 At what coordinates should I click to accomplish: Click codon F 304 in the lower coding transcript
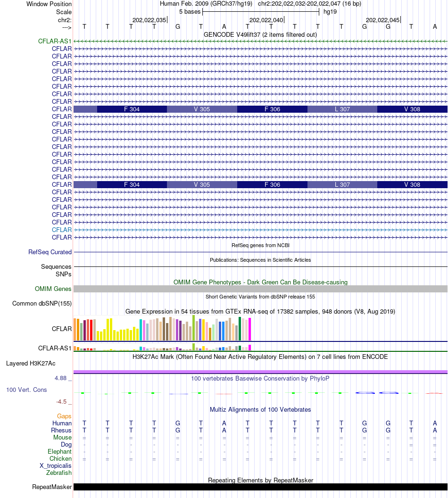tap(132, 184)
